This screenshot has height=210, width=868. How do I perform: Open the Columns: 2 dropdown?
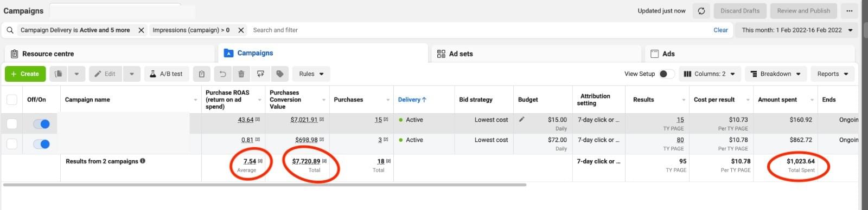pyautogui.click(x=710, y=74)
